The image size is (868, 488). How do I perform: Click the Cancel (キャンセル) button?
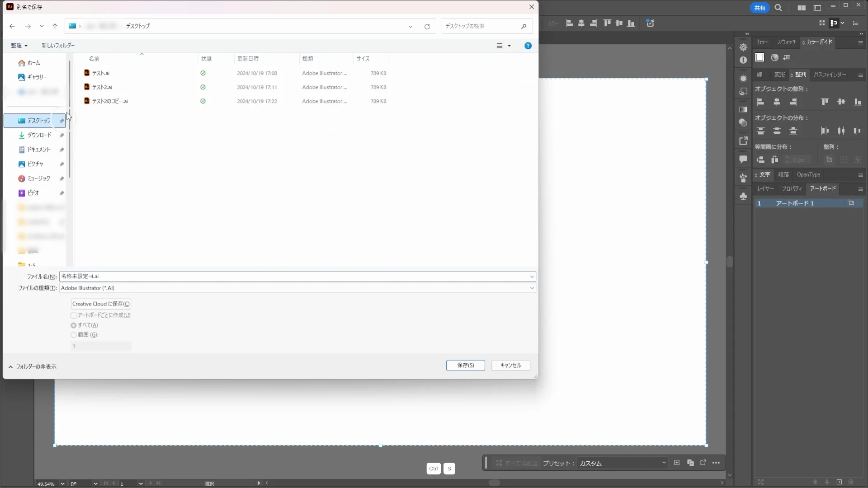coord(510,365)
